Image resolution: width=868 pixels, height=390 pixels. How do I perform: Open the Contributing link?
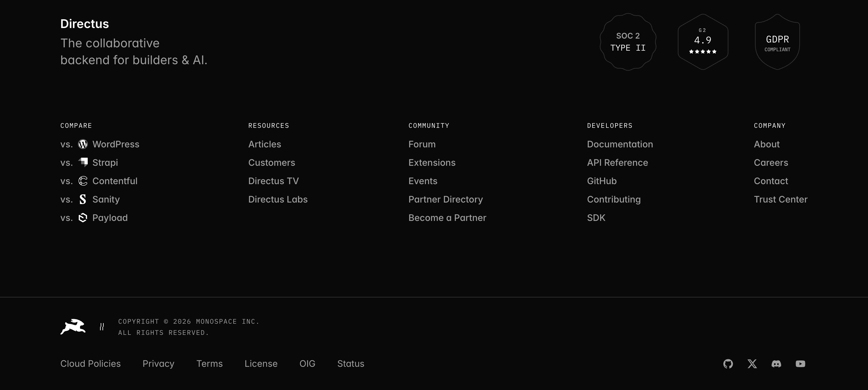614,199
